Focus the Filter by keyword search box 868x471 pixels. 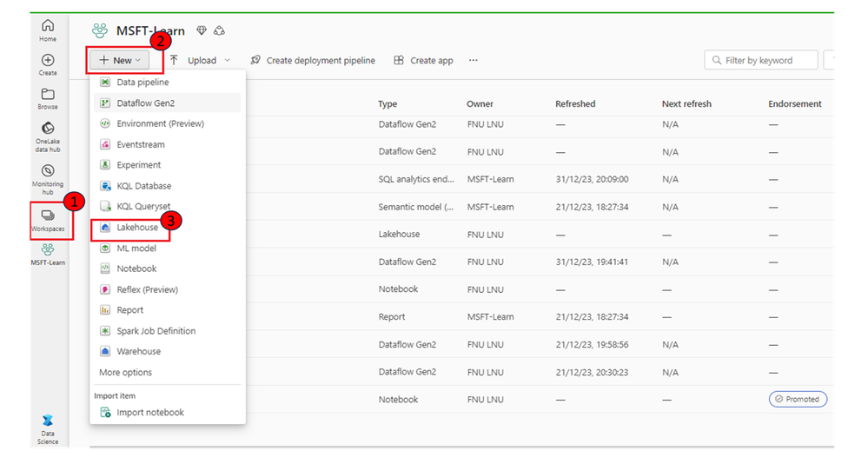point(761,60)
